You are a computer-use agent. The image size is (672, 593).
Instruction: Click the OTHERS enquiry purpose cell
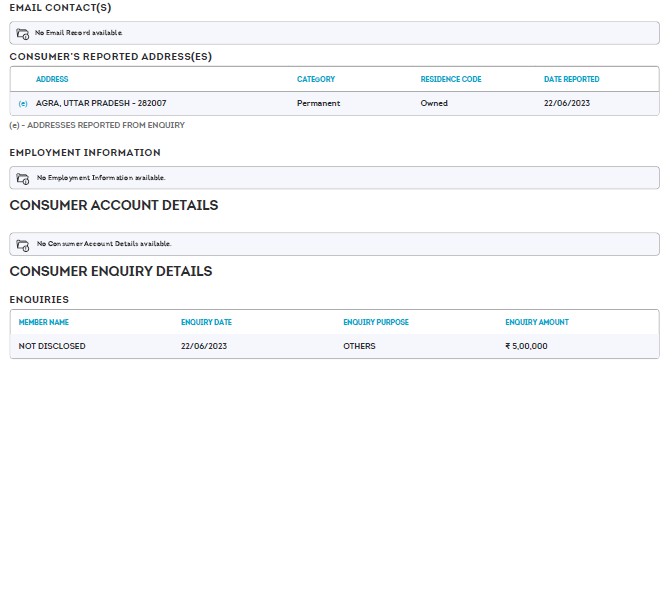tap(359, 346)
